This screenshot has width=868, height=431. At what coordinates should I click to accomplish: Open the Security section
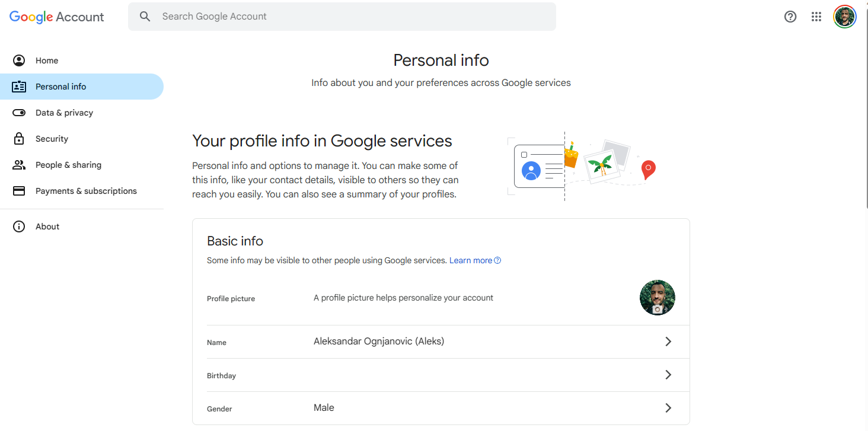[x=82, y=139]
